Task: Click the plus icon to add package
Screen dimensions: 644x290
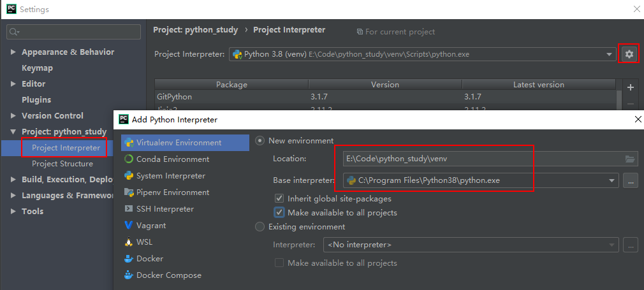Action: click(x=631, y=87)
